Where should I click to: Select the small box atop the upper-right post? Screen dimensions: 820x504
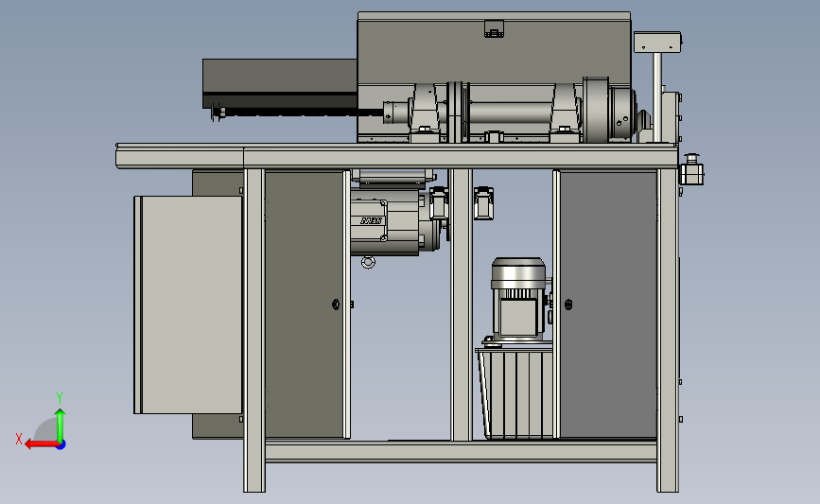click(x=657, y=42)
